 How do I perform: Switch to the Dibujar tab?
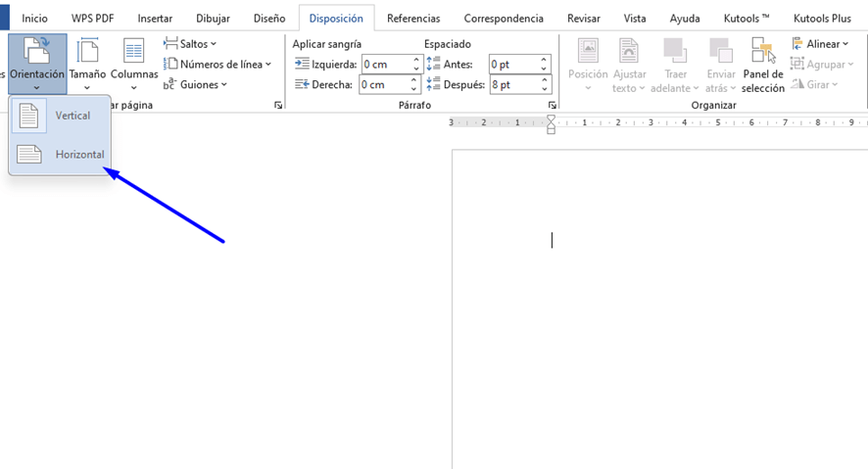(214, 19)
